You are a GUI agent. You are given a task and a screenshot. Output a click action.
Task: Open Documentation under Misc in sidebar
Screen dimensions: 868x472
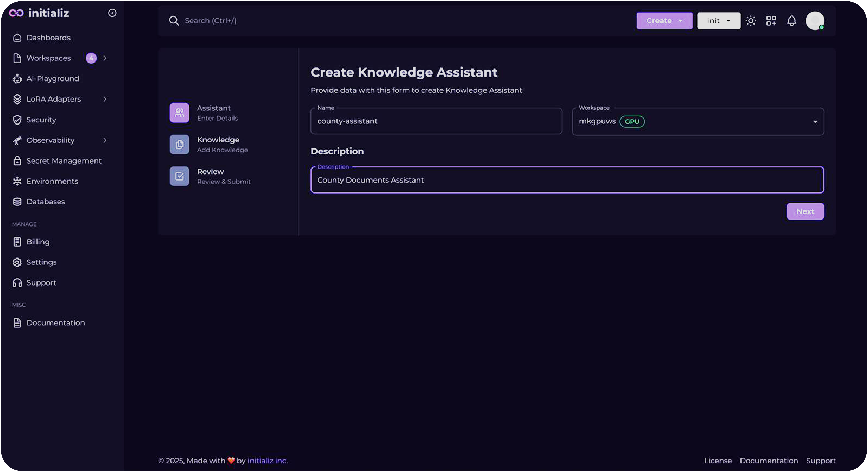[x=56, y=323]
